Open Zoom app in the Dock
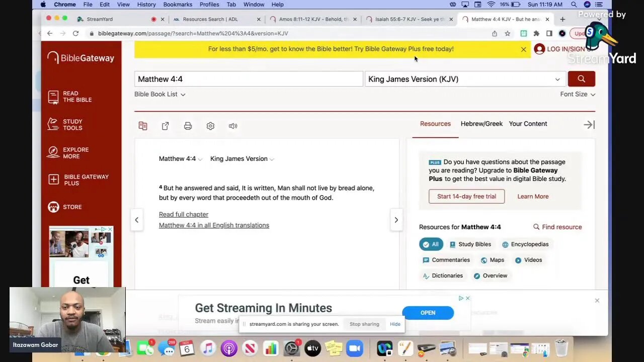Screen dimensions: 644x362 (x=354, y=348)
